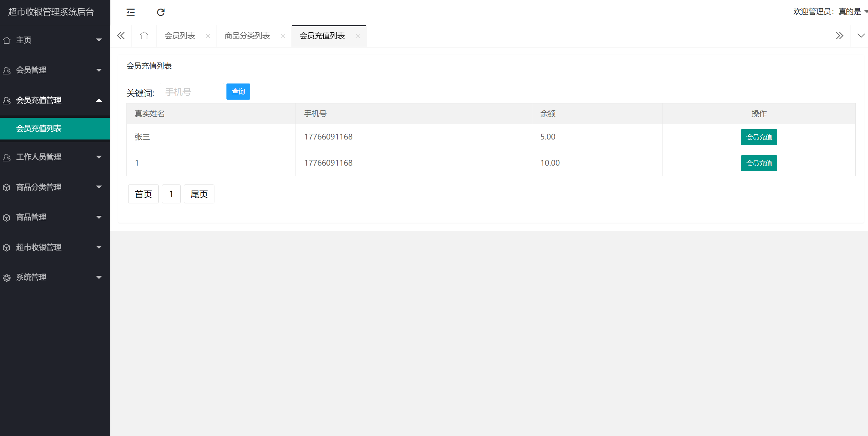868x436 pixels.
Task: Click the refresh page icon
Action: pyautogui.click(x=160, y=12)
